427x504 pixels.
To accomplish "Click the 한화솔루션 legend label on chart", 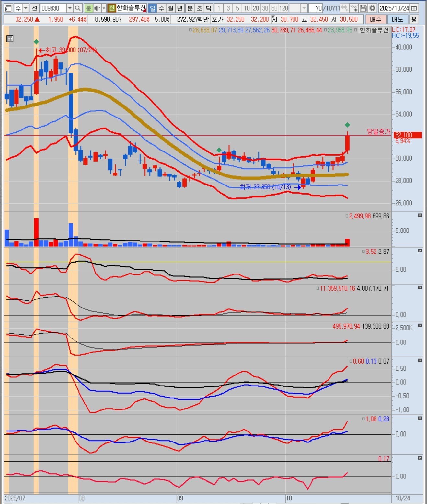I will point(374,30).
